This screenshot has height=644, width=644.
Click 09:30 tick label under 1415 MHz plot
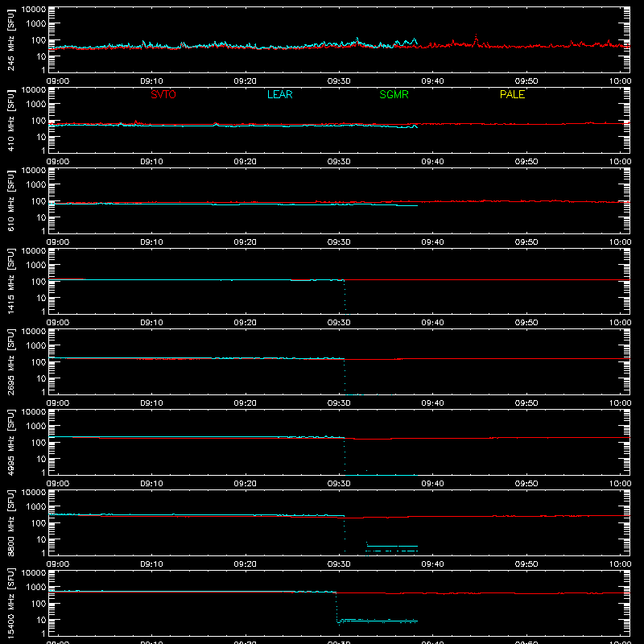[339, 323]
